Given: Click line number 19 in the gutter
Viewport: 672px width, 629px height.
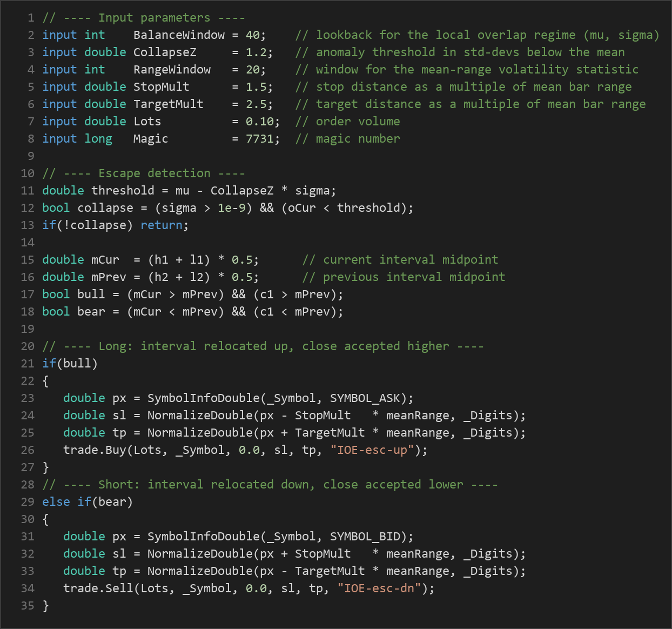Looking at the screenshot, I should click(x=28, y=329).
